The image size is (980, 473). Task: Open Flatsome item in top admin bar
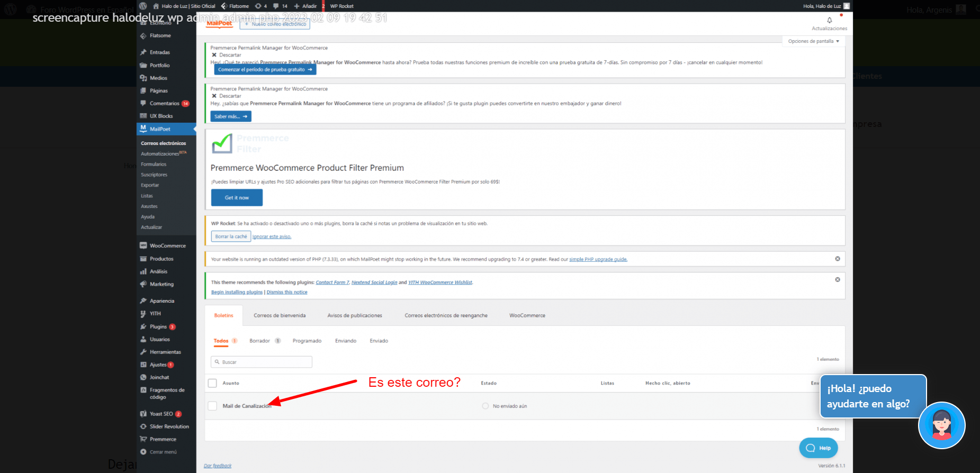[235, 6]
